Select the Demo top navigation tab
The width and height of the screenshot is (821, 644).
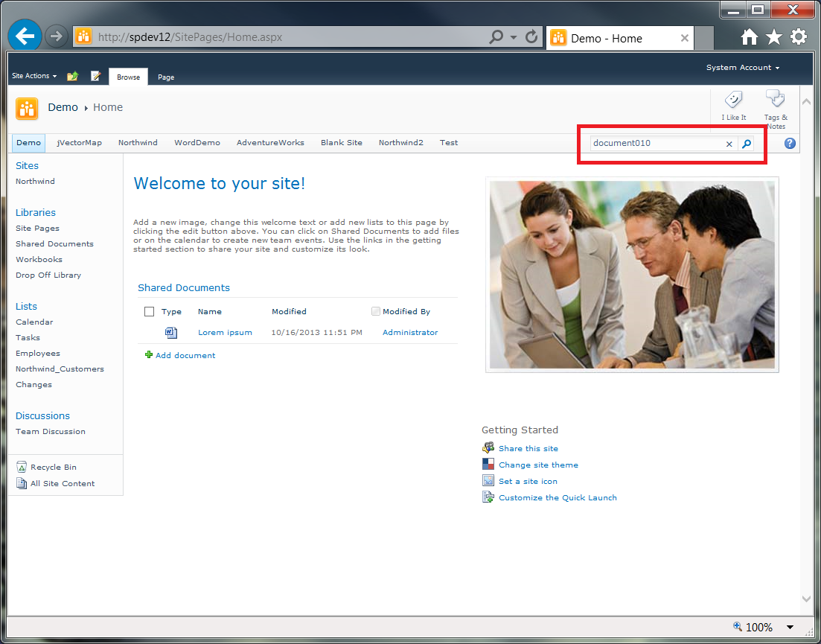coord(28,143)
